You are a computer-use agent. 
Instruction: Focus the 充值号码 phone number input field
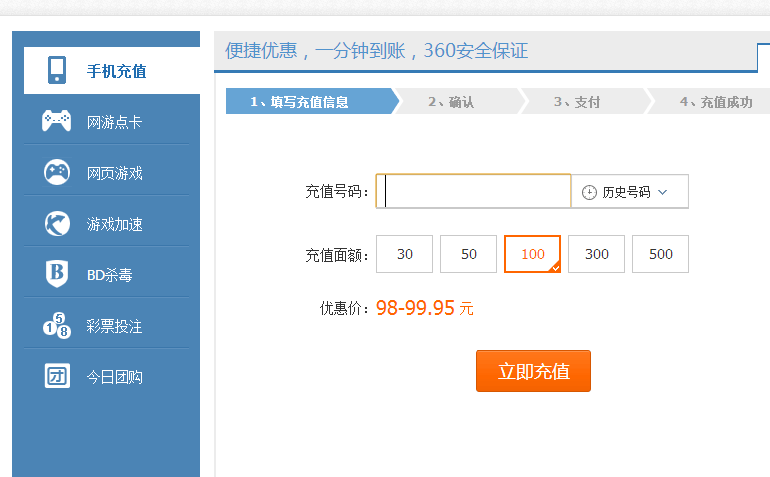474,191
